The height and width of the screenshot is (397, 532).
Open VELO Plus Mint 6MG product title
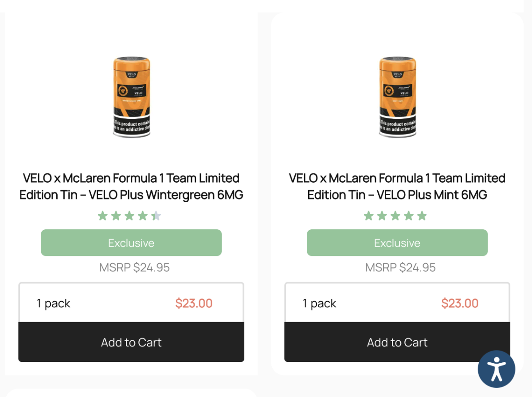[x=397, y=186]
